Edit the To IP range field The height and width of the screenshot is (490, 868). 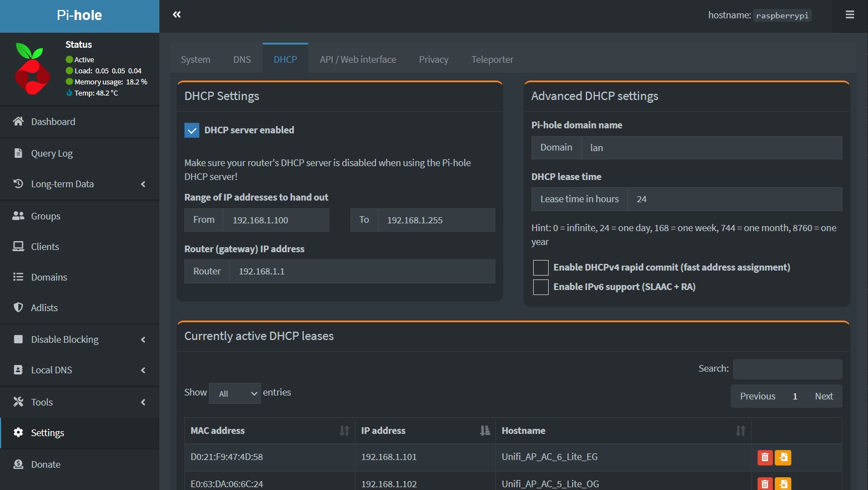436,220
